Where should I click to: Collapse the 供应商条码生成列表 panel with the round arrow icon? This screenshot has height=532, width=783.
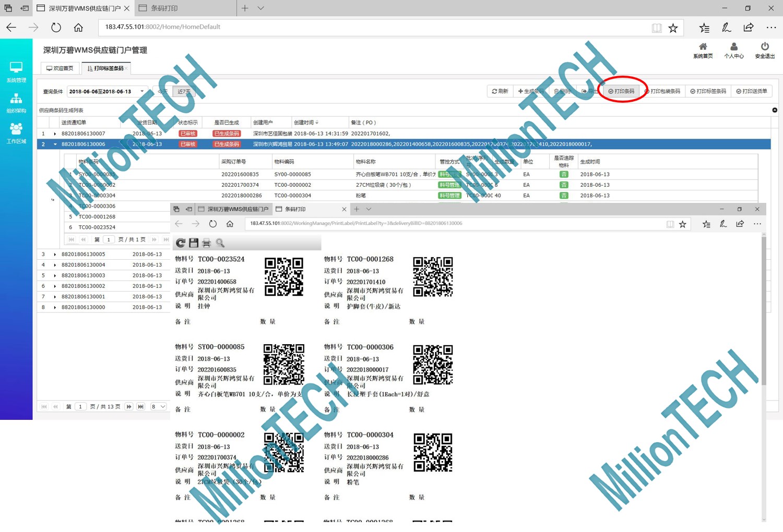[775, 110]
